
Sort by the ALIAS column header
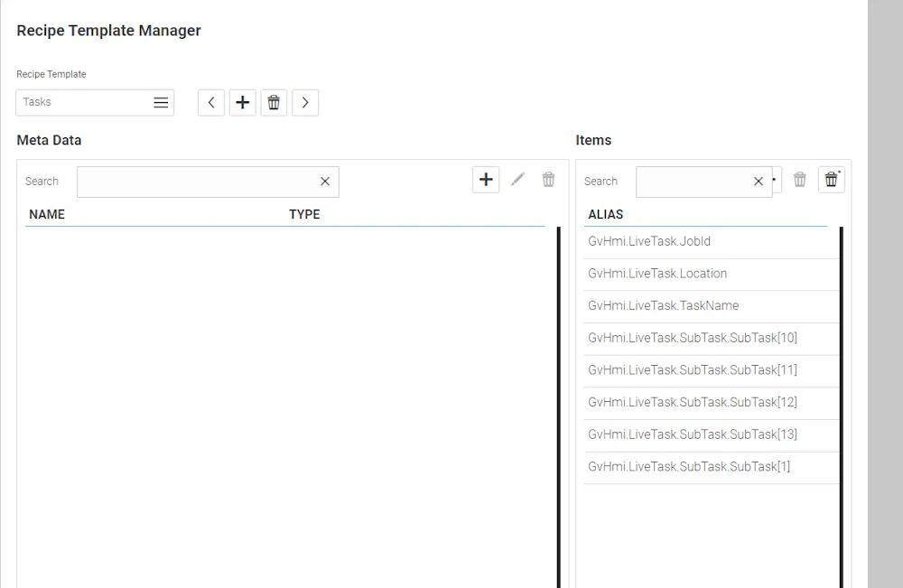[x=605, y=214]
